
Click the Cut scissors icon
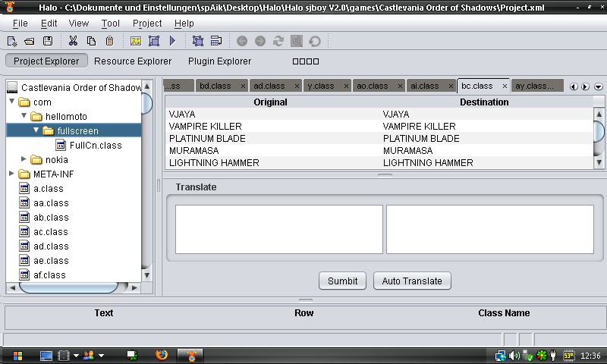click(73, 41)
